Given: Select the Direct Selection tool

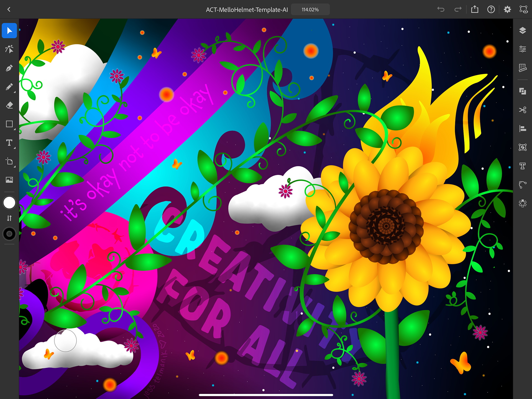Looking at the screenshot, I should coord(9,49).
